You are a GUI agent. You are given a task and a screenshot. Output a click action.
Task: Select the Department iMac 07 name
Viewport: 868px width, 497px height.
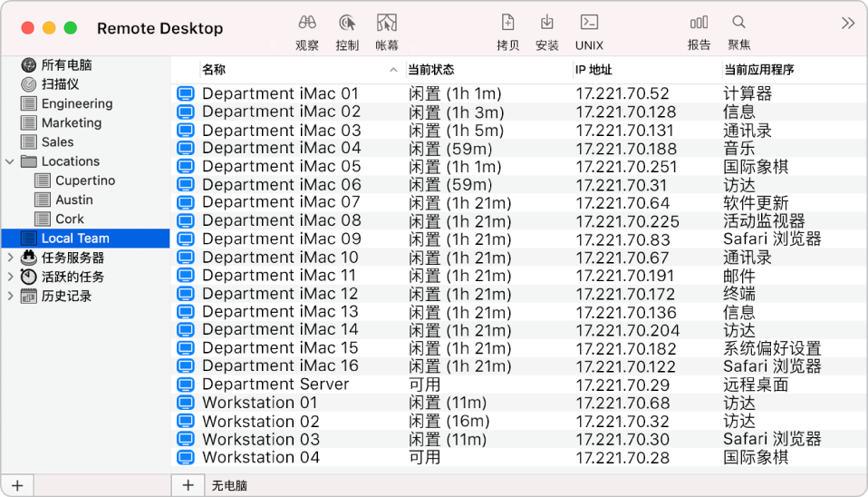(281, 202)
